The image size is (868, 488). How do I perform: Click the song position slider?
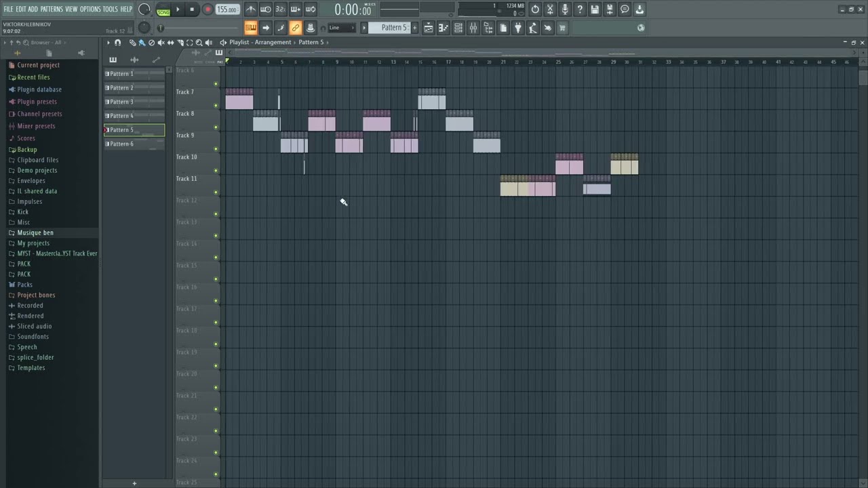click(198, 28)
